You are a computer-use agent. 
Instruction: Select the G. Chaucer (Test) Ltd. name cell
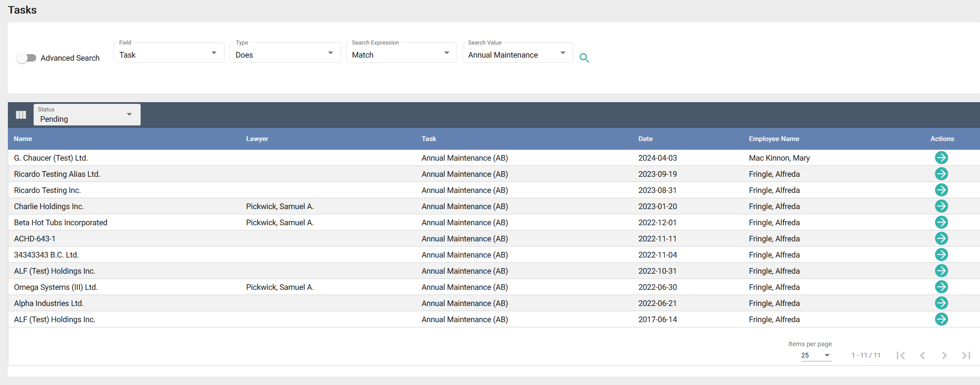coord(51,158)
